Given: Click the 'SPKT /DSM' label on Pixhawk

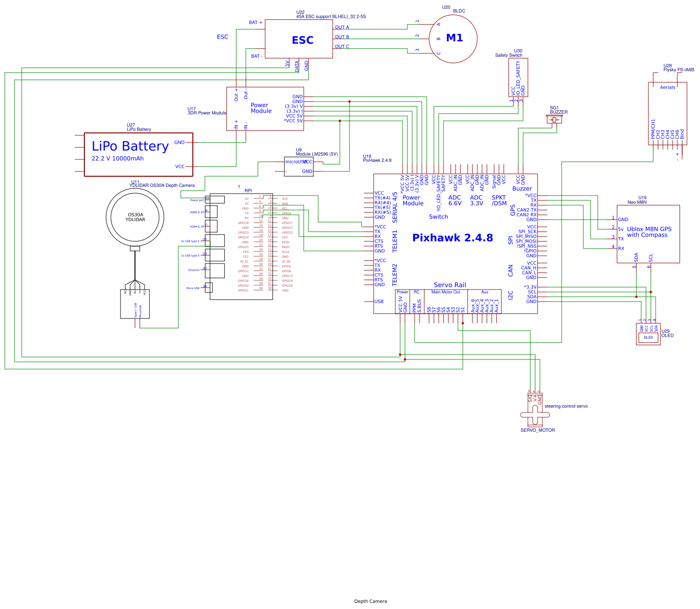Looking at the screenshot, I should point(499,200).
